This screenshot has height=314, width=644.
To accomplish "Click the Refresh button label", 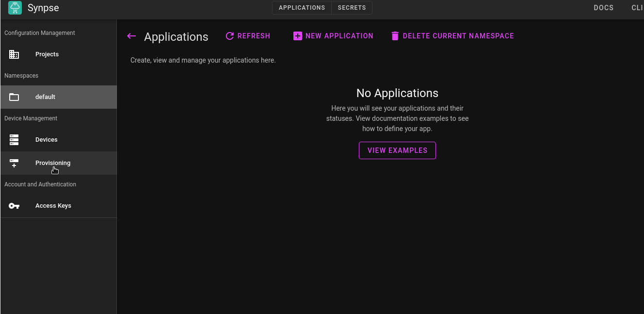I will point(254,36).
